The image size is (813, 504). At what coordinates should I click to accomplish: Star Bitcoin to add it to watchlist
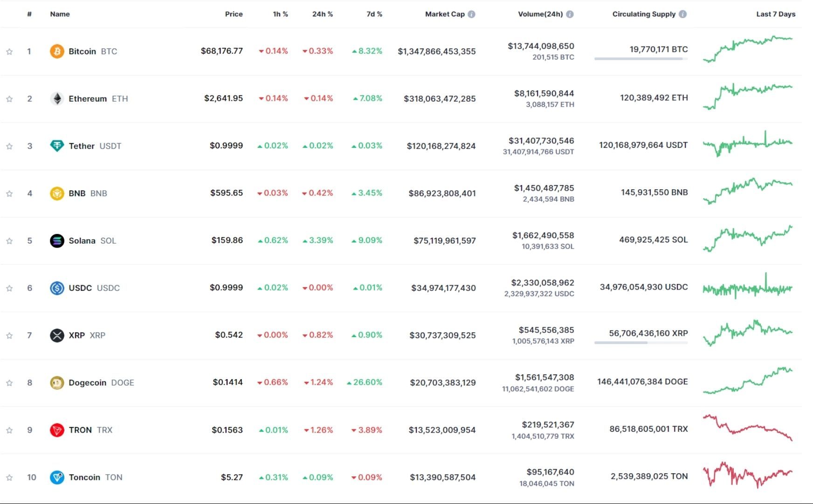[9, 51]
